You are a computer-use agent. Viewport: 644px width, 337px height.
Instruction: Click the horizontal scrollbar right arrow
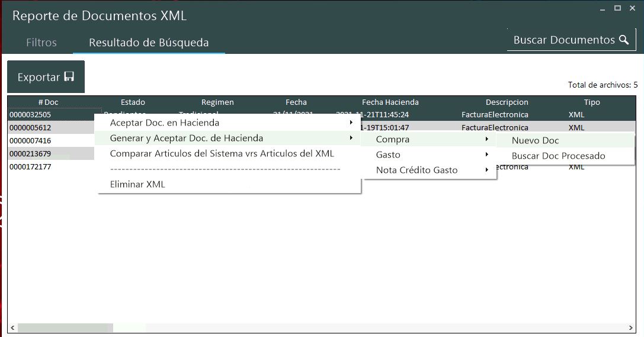click(631, 328)
